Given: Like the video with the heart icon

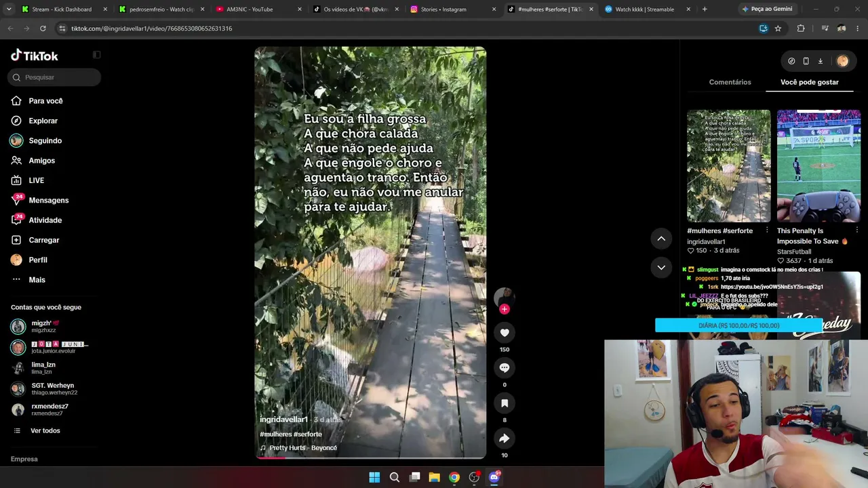Looking at the screenshot, I should tap(505, 333).
